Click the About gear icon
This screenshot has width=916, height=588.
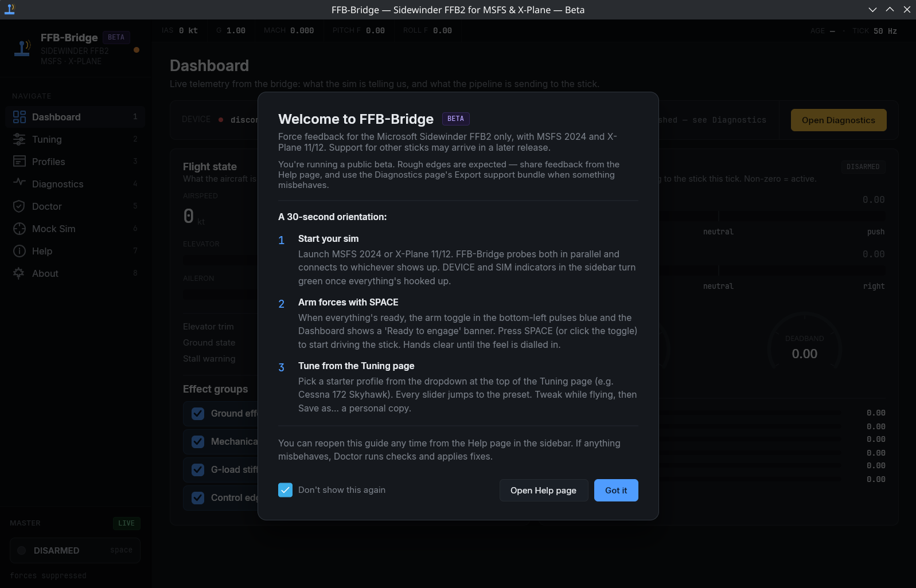(x=20, y=273)
